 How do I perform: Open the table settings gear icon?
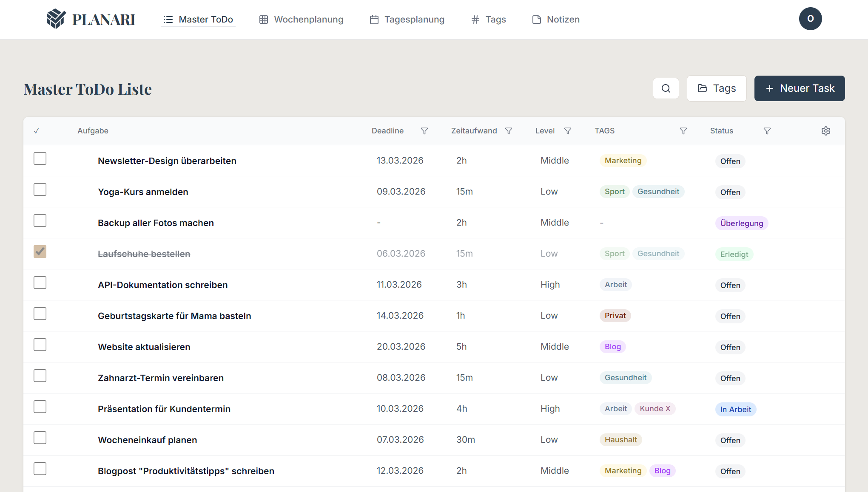tap(825, 131)
